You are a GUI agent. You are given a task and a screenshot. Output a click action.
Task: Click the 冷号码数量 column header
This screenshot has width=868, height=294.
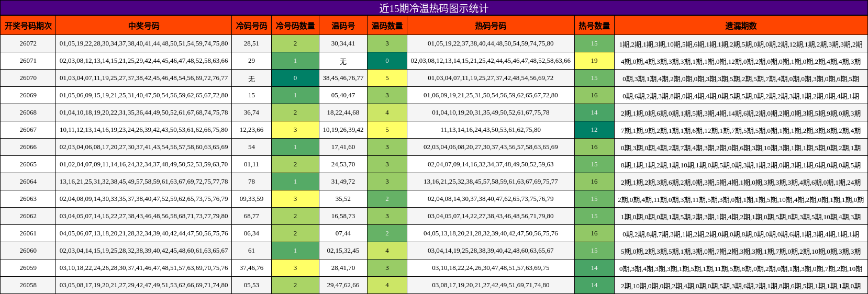[x=295, y=26]
